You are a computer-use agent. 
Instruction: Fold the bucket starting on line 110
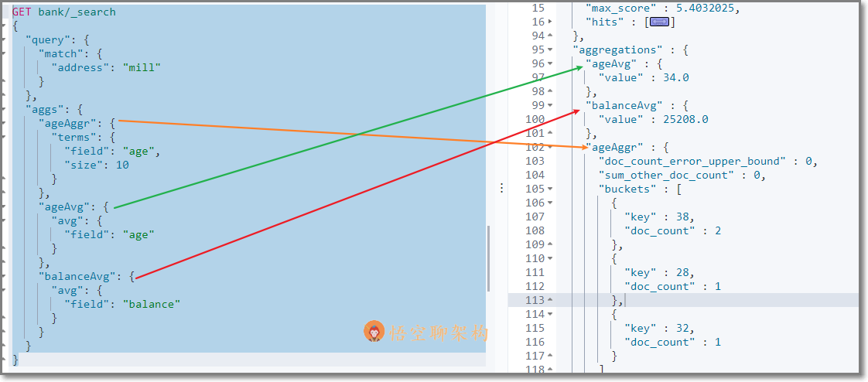click(x=550, y=259)
